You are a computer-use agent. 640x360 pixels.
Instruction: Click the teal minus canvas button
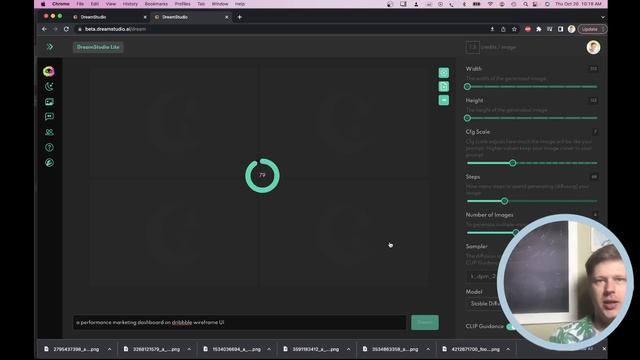tap(444, 100)
